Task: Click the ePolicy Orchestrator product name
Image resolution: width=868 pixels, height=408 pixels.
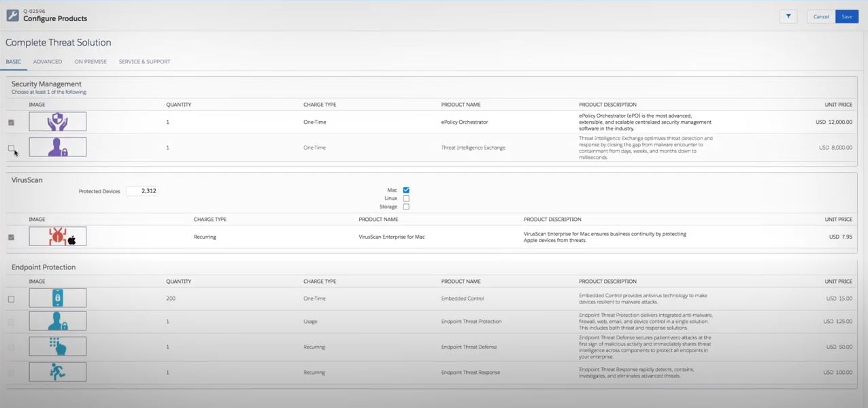Action: click(x=465, y=122)
